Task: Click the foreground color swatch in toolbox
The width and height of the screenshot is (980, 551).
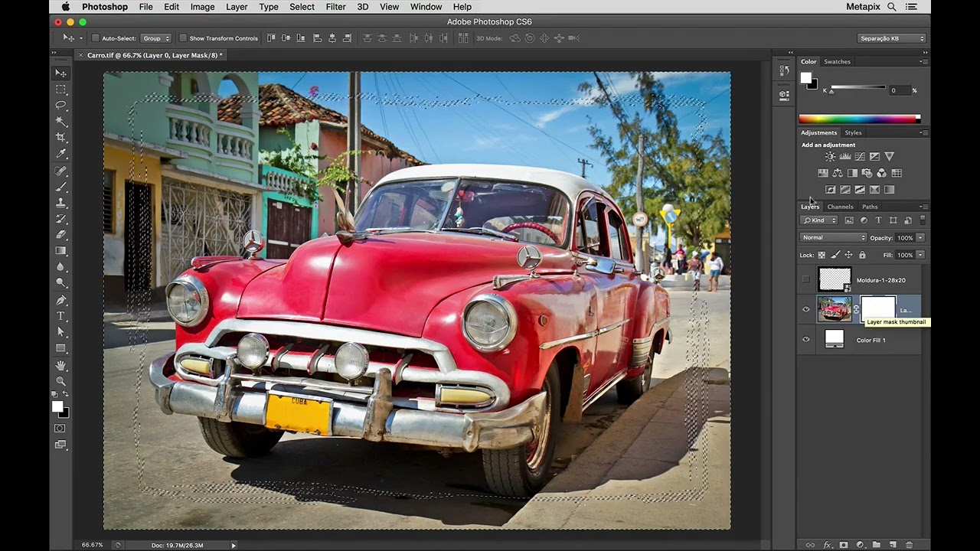Action: (x=57, y=407)
